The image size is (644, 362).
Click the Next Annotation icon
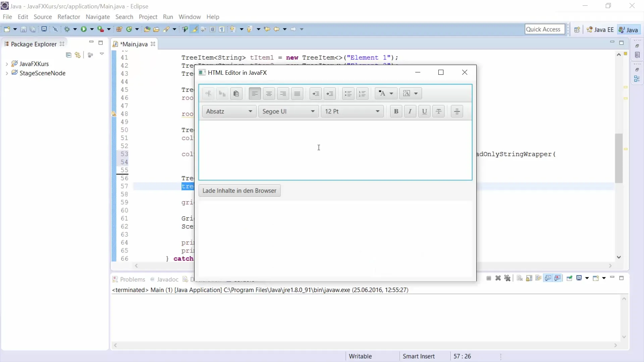233,29
